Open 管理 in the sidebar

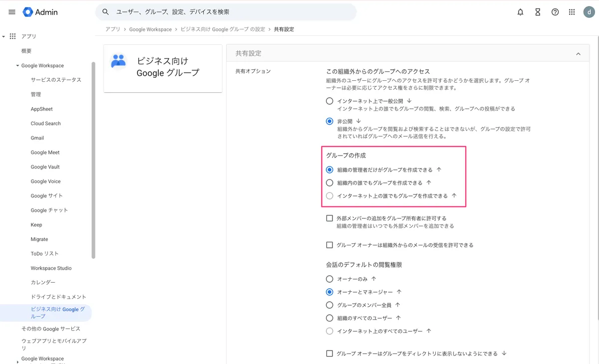(36, 94)
